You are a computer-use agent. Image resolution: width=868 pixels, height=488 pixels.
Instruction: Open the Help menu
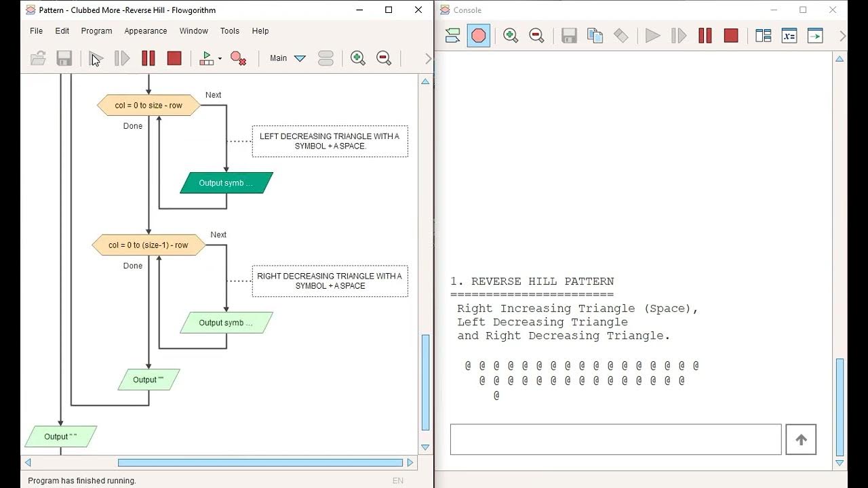point(260,31)
